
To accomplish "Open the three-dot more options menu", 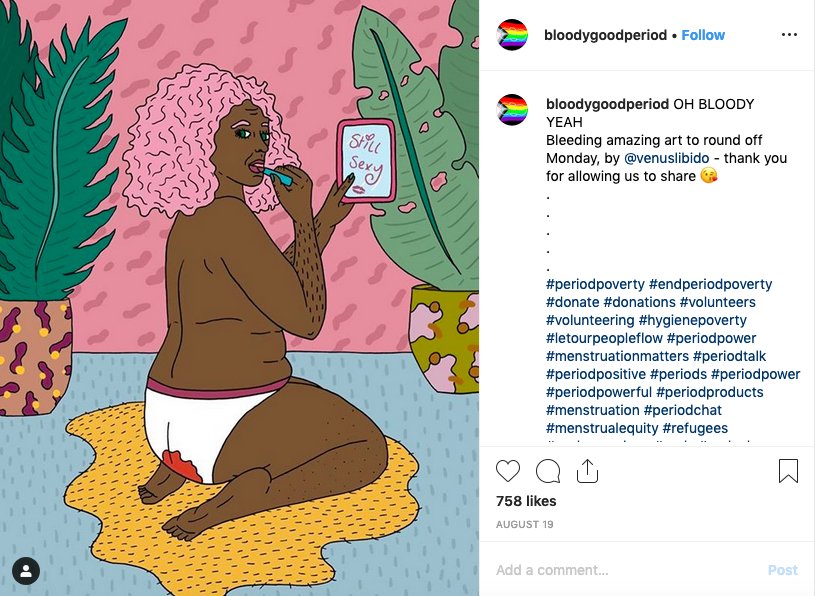I will 789,35.
